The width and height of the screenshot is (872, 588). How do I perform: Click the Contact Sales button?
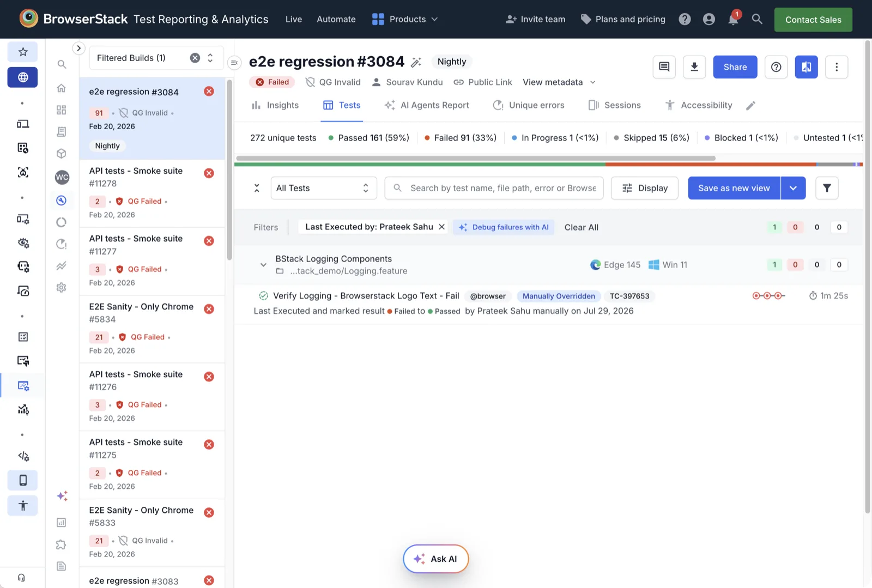point(813,20)
